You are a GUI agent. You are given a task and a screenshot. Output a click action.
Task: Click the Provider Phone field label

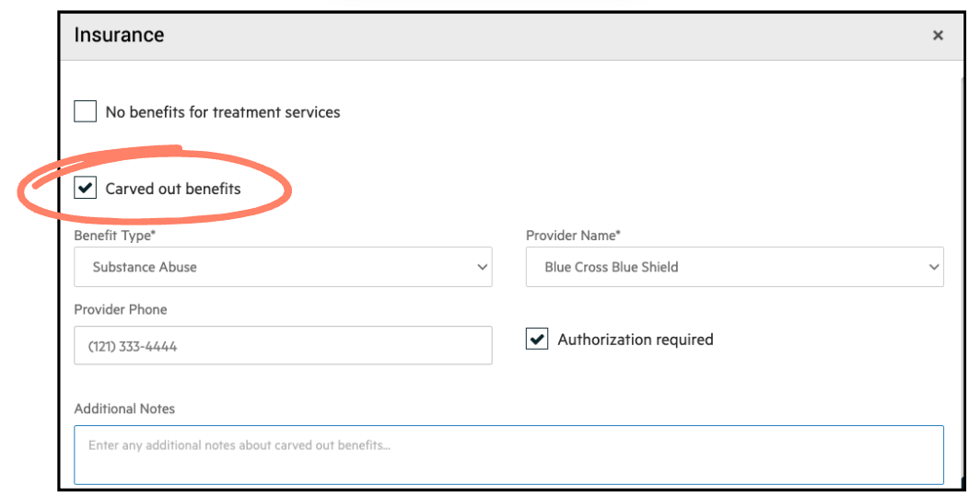[x=121, y=310]
